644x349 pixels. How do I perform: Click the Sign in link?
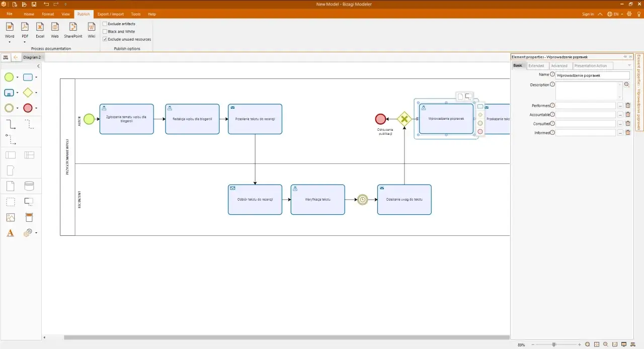[588, 14]
